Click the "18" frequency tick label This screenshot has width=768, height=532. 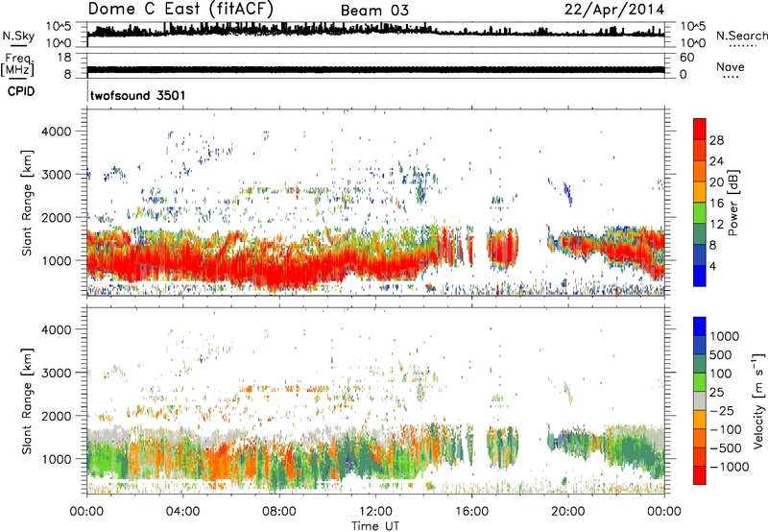coord(63,58)
